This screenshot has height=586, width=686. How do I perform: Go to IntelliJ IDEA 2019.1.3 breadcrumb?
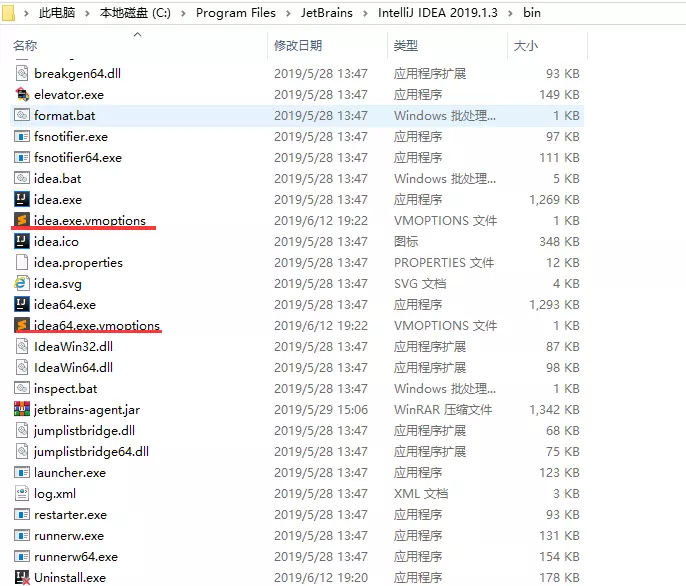tap(438, 13)
